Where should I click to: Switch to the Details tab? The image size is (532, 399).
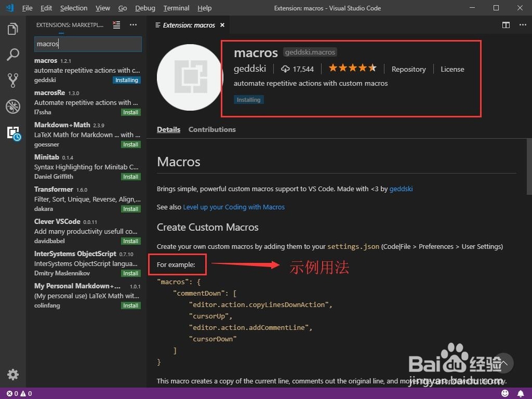[169, 129]
